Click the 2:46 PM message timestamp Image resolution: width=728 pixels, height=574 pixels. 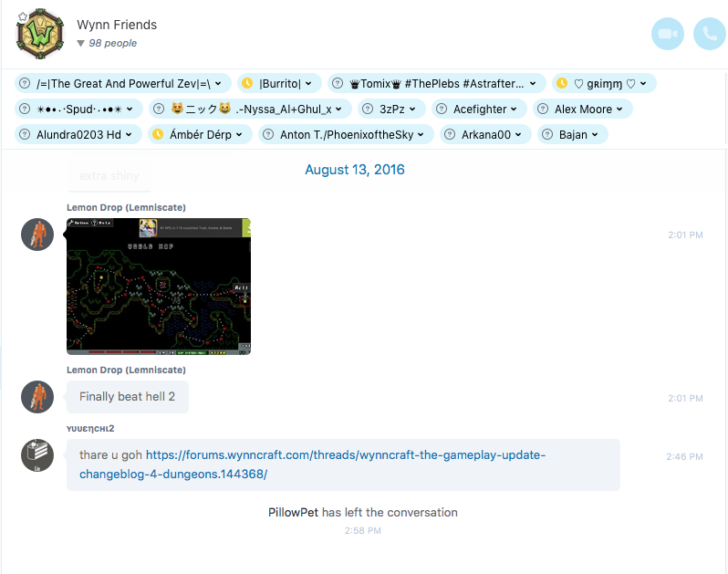pos(684,456)
